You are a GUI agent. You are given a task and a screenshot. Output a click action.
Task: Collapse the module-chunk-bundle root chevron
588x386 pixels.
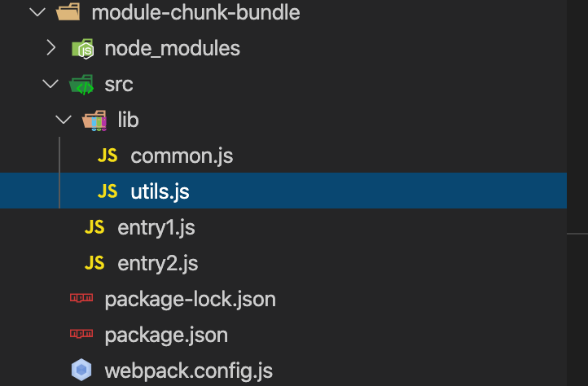[x=37, y=13]
